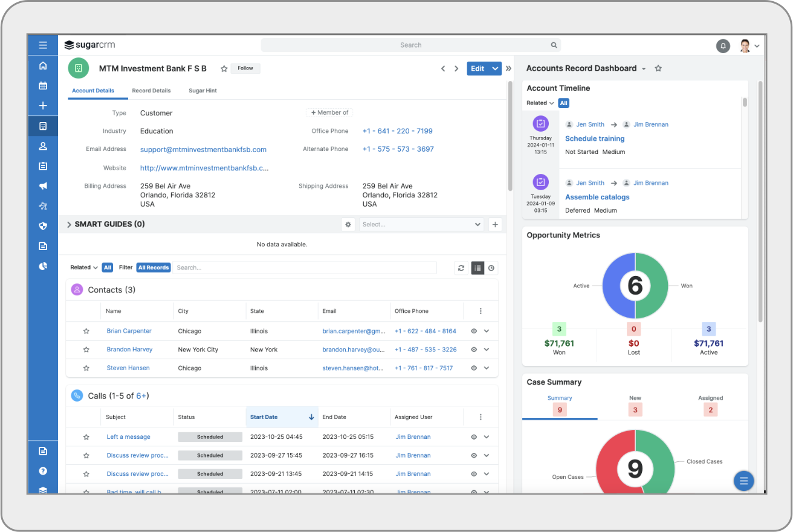The height and width of the screenshot is (532, 793).
Task: Switch to Sugar Hint tab
Action: (x=202, y=91)
